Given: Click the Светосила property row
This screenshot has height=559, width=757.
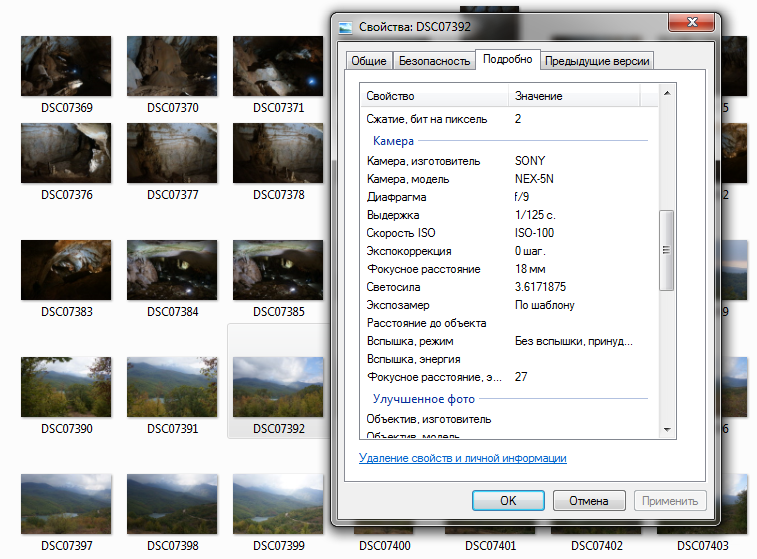Looking at the screenshot, I should pos(509,287).
